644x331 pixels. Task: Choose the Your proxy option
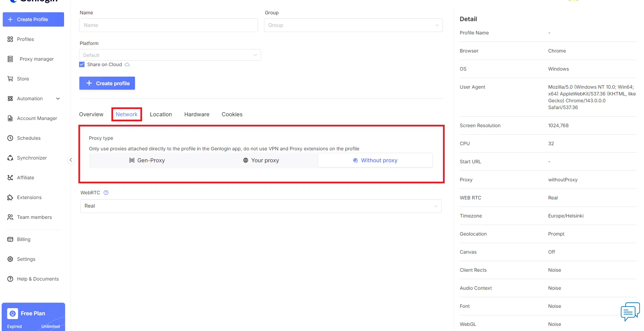[x=261, y=160]
